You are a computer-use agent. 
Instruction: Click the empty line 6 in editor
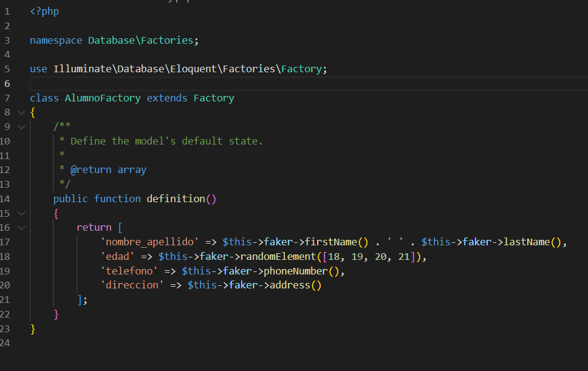coord(309,84)
